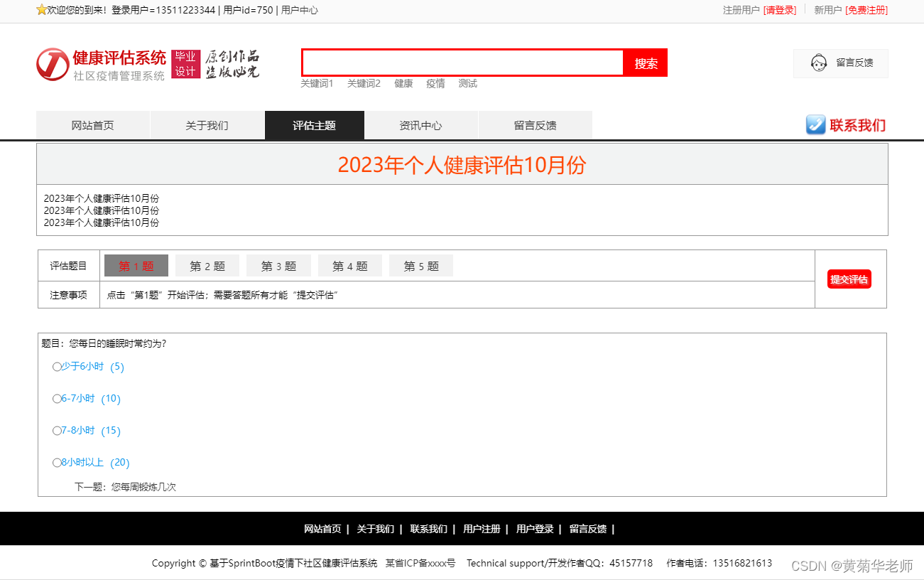Go to question 第 5 题
924x580 pixels.
[x=421, y=266]
